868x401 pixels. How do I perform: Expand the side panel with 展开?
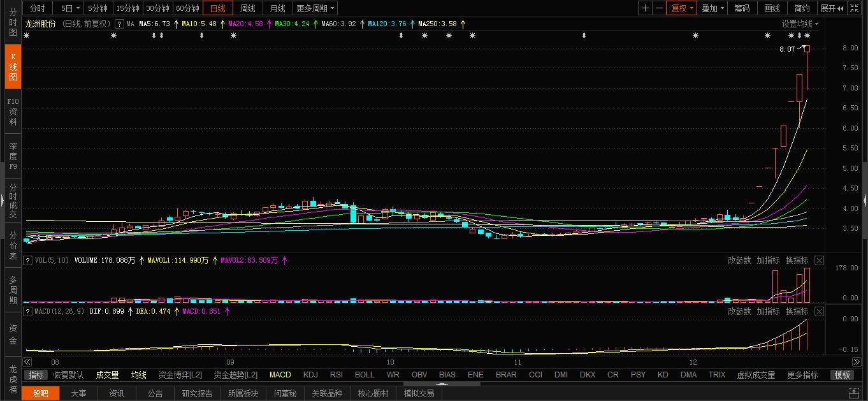pyautogui.click(x=832, y=8)
